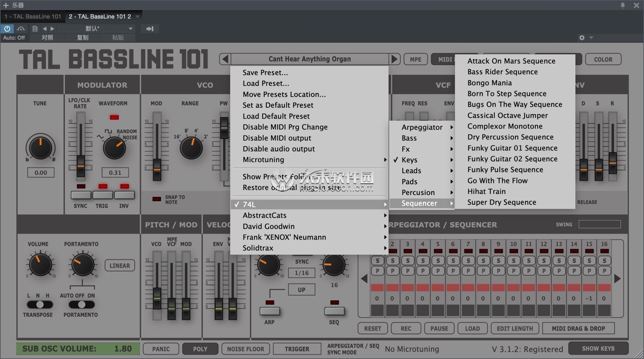This screenshot has height=359, width=644.
Task: Click the LINEAR portamento button
Action: click(x=120, y=266)
